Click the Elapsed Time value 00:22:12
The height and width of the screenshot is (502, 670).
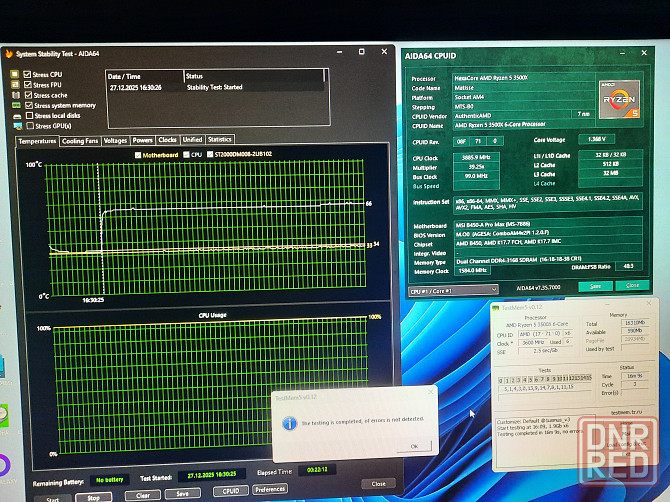(x=317, y=470)
